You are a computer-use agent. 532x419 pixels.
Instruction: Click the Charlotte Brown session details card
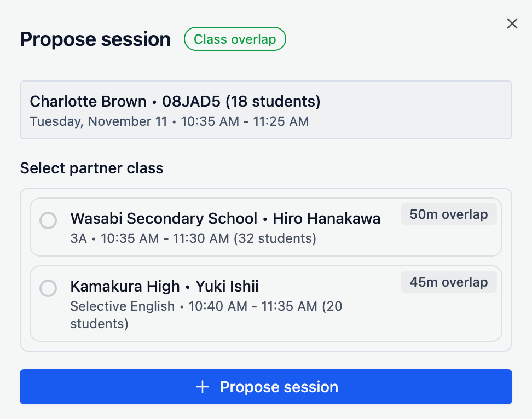point(266,110)
